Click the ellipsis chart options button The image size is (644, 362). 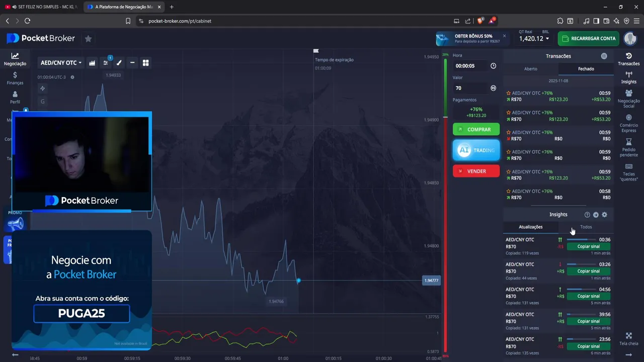pos(132,63)
